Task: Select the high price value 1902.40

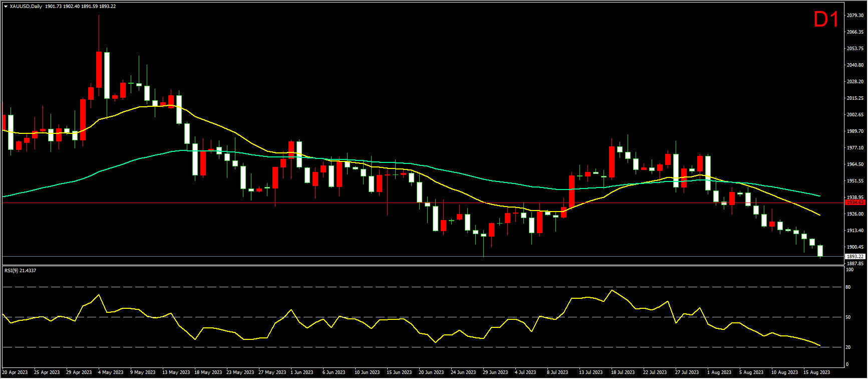Action: click(x=71, y=7)
